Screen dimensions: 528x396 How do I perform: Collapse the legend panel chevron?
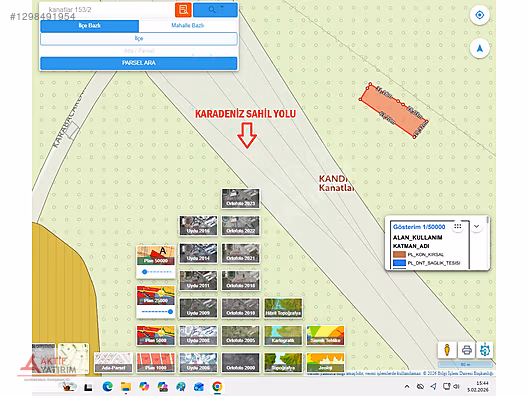coord(476,226)
